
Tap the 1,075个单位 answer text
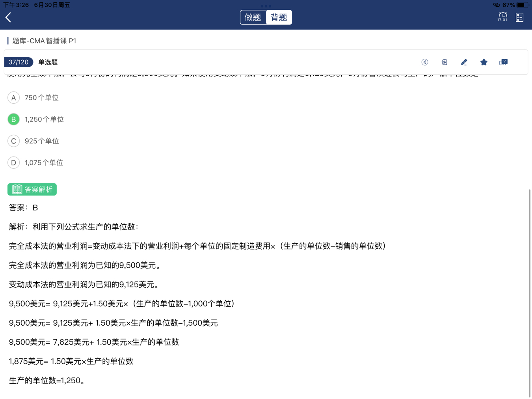pos(44,163)
